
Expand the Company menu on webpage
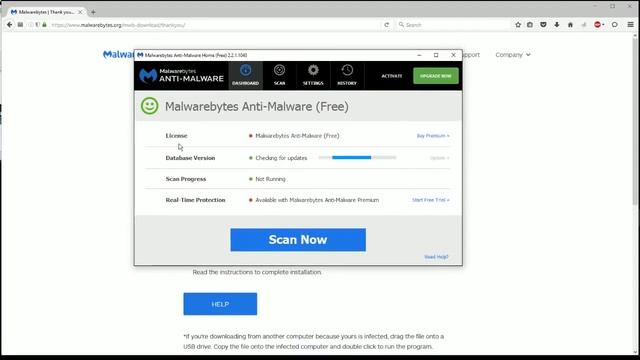click(x=513, y=55)
